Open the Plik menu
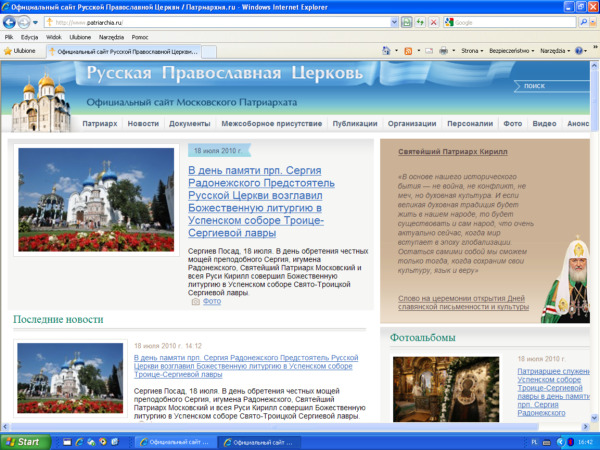The width and height of the screenshot is (600, 450). click(x=9, y=37)
